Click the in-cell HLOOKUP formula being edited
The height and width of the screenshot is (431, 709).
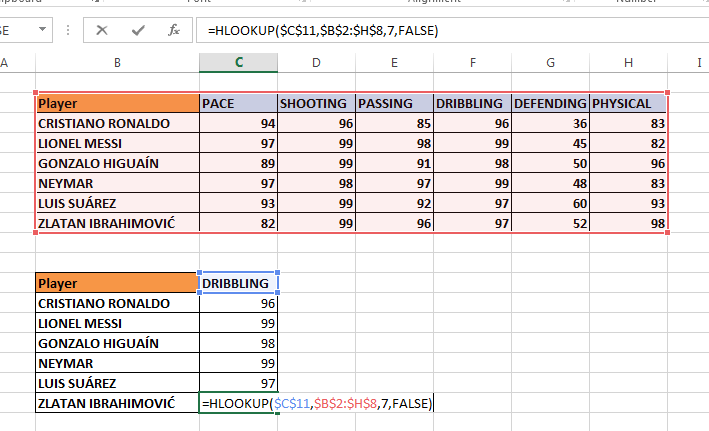(x=317, y=403)
